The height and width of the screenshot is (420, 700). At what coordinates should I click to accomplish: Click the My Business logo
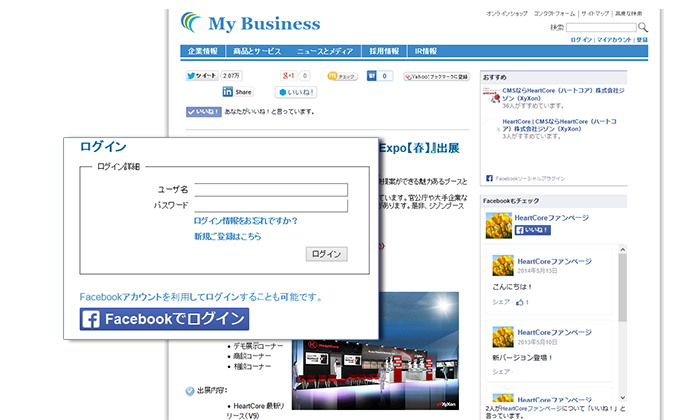click(x=250, y=23)
